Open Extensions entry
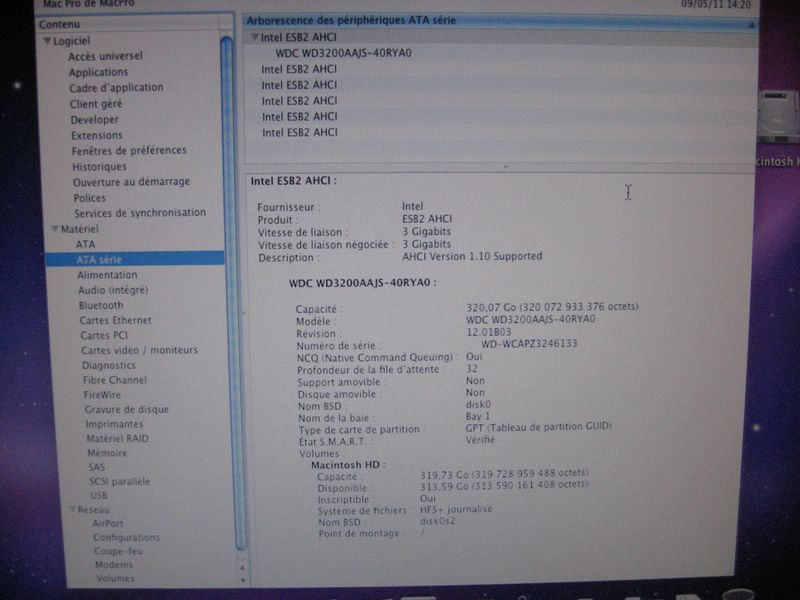 pyautogui.click(x=97, y=136)
